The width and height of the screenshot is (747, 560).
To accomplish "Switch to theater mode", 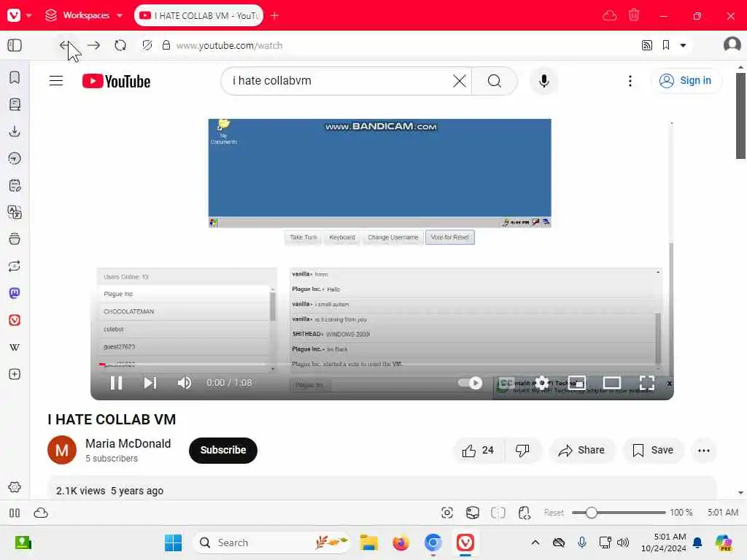I will (x=612, y=383).
